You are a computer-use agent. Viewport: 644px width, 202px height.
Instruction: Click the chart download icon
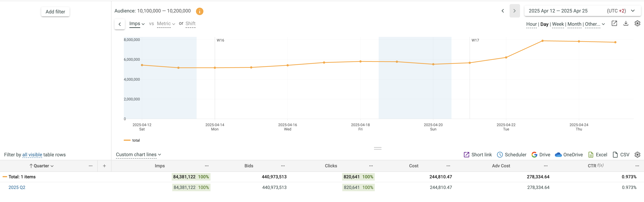click(626, 23)
